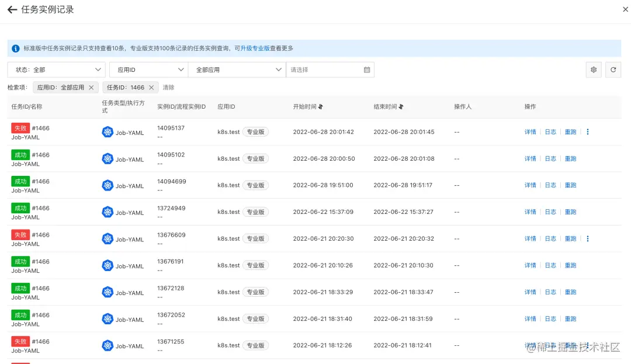Click 成功 status tag in row 14095102
The height and width of the screenshot is (364, 631).
point(20,155)
